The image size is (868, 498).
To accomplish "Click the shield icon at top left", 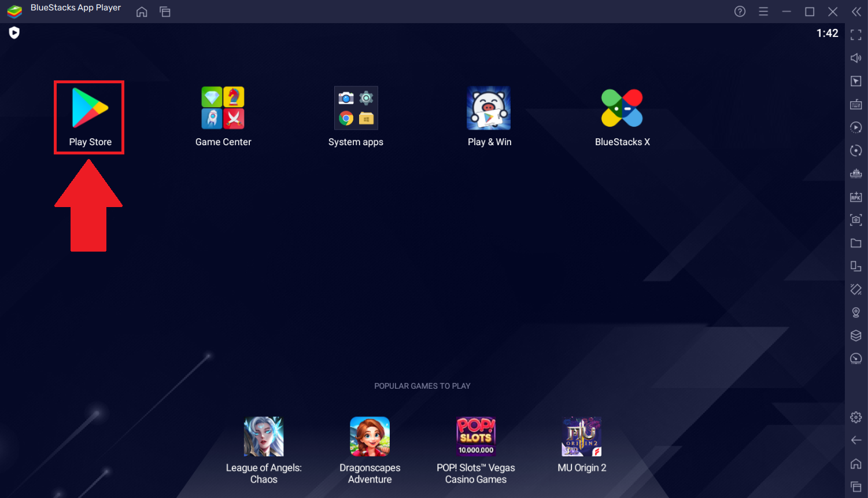I will click(14, 33).
